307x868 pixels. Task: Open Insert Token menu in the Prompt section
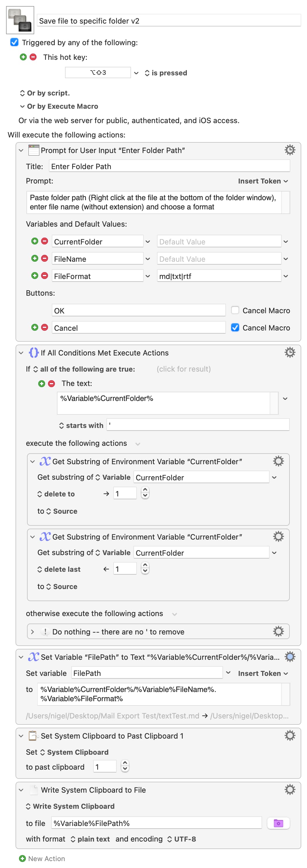point(262,181)
